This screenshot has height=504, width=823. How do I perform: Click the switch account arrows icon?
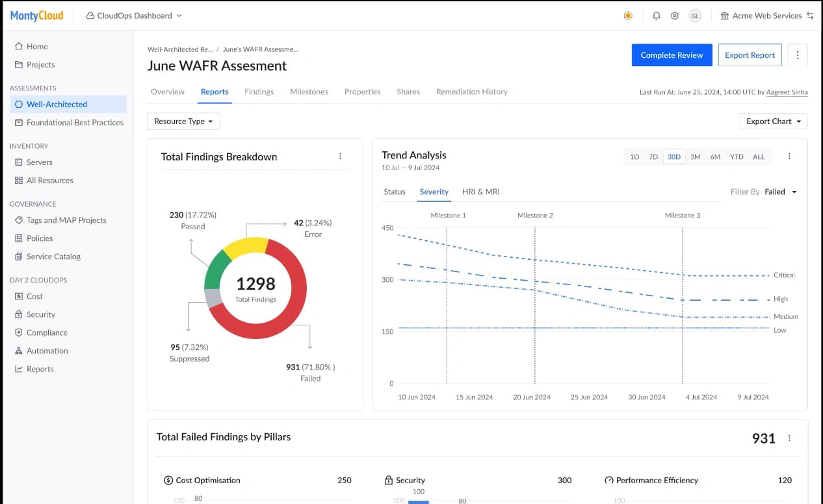tap(810, 16)
